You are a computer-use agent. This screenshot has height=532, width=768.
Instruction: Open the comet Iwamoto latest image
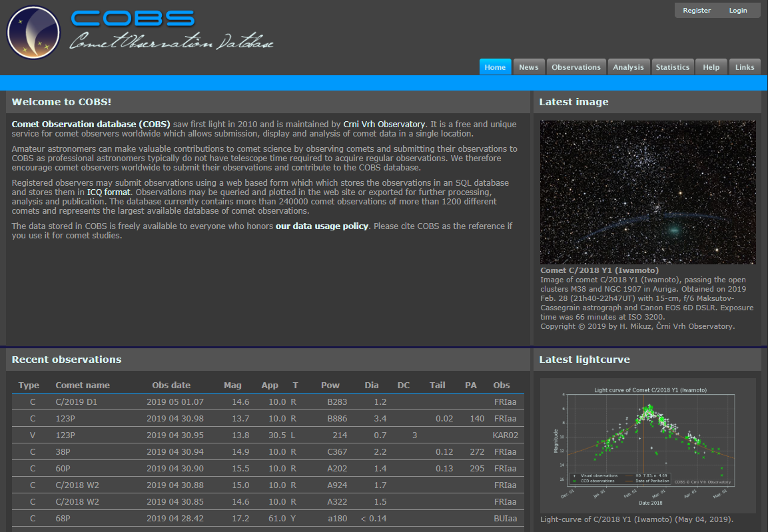[647, 192]
